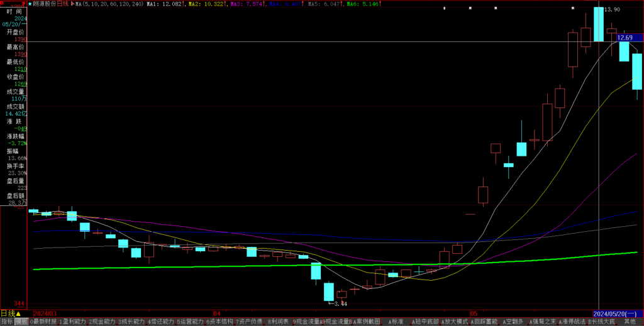Select the 模板 tab
The height and width of the screenshot is (326, 644).
coord(21,322)
